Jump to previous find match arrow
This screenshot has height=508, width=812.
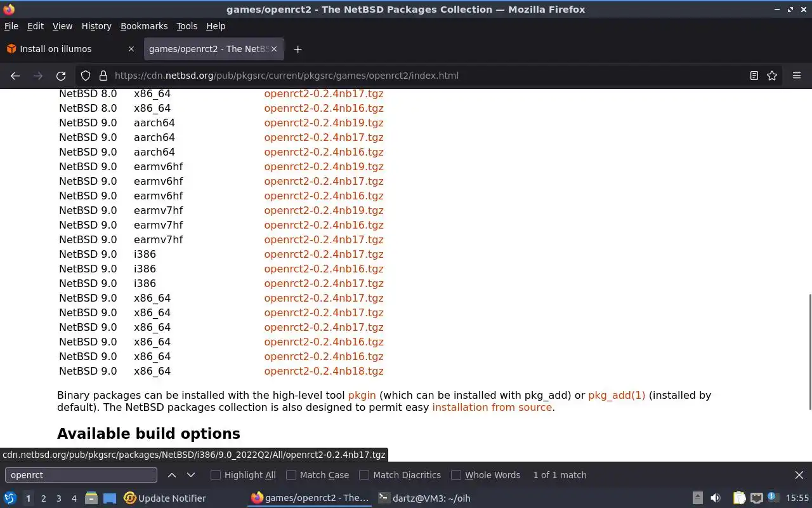[x=172, y=475]
